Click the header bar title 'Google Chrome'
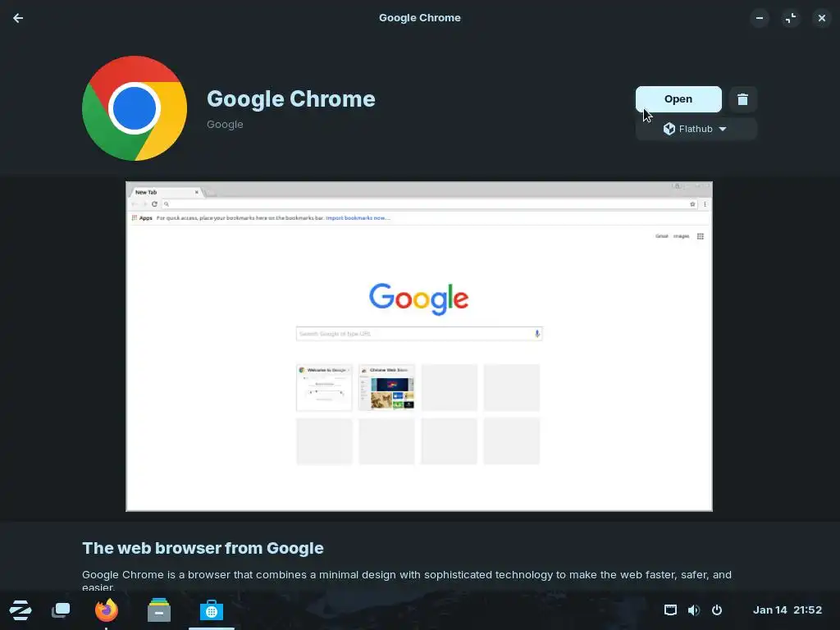Viewport: 840px width, 630px height. (x=419, y=18)
